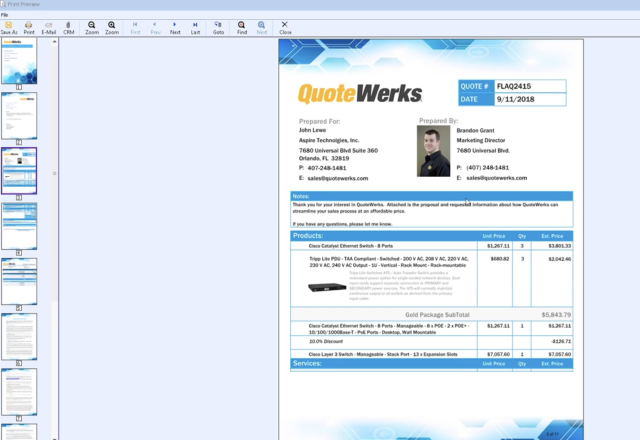
Task: Click the unit price "$680.82"
Action: [x=500, y=259]
